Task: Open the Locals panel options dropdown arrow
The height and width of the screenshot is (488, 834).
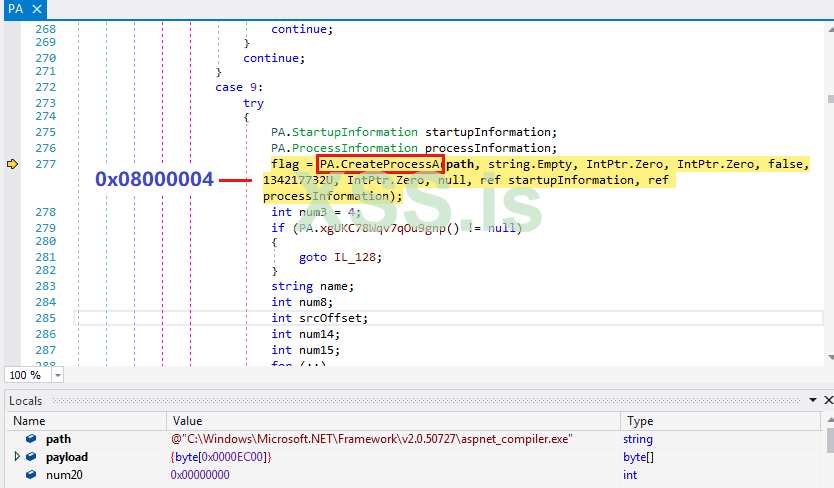Action: point(813,400)
